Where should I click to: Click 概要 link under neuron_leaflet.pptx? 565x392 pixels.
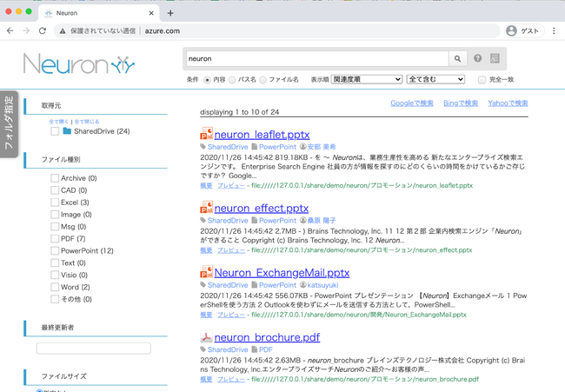tap(206, 185)
